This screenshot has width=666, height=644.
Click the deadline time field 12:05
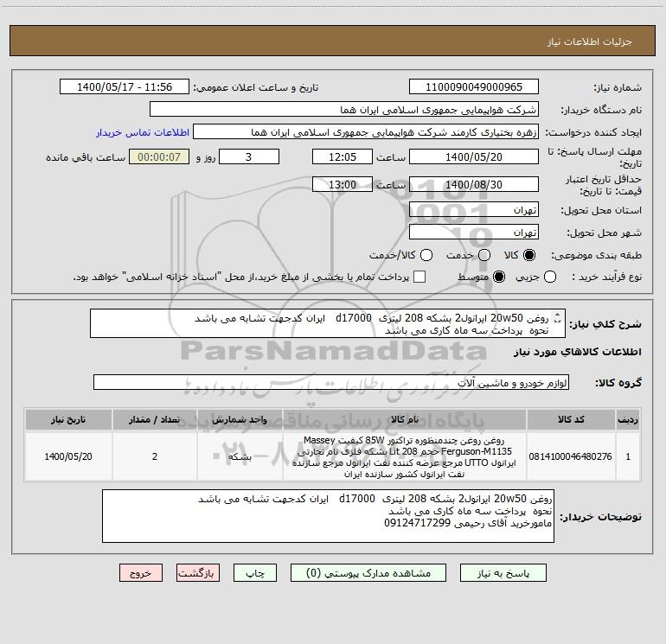pos(343,156)
